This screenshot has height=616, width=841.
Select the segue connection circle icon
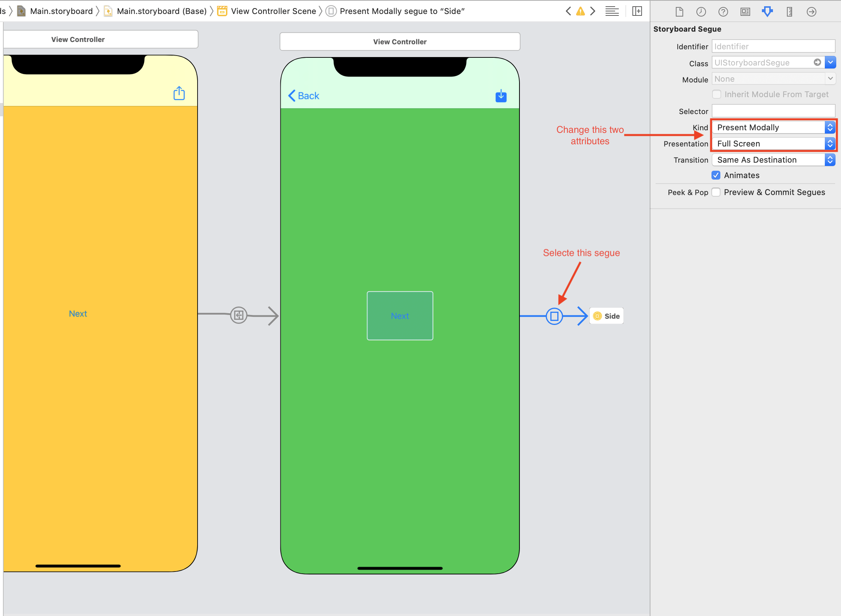tap(554, 315)
